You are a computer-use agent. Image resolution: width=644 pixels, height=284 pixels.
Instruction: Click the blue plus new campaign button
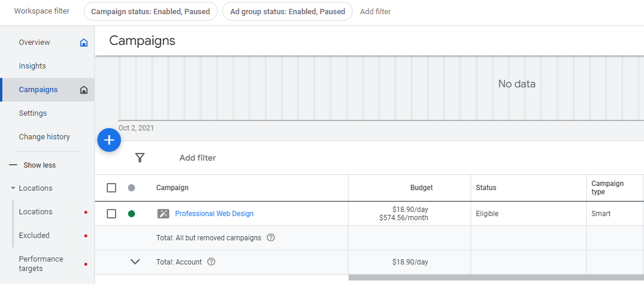click(x=109, y=140)
